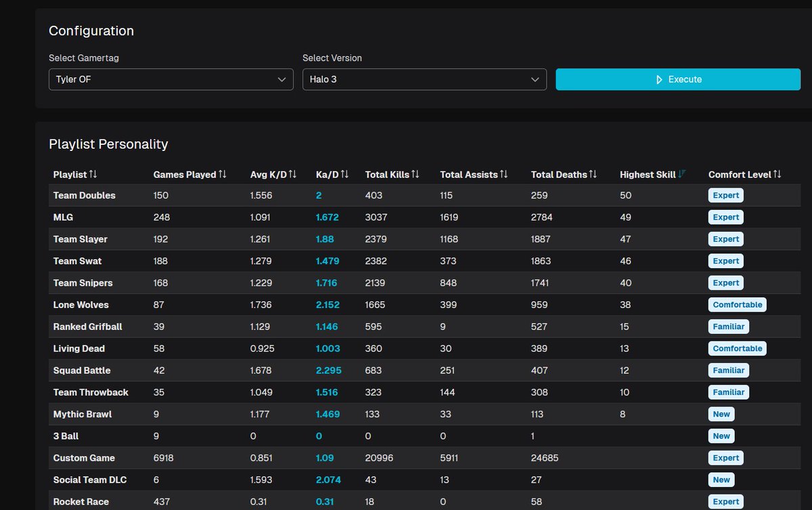
Task: Sort by Ka/D column arrows
Action: point(344,174)
